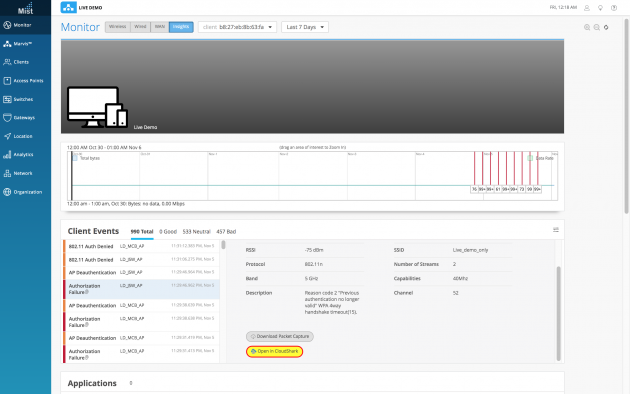Screen dimensions: 630x394
Task: Open the user account icon
Action: click(587, 8)
